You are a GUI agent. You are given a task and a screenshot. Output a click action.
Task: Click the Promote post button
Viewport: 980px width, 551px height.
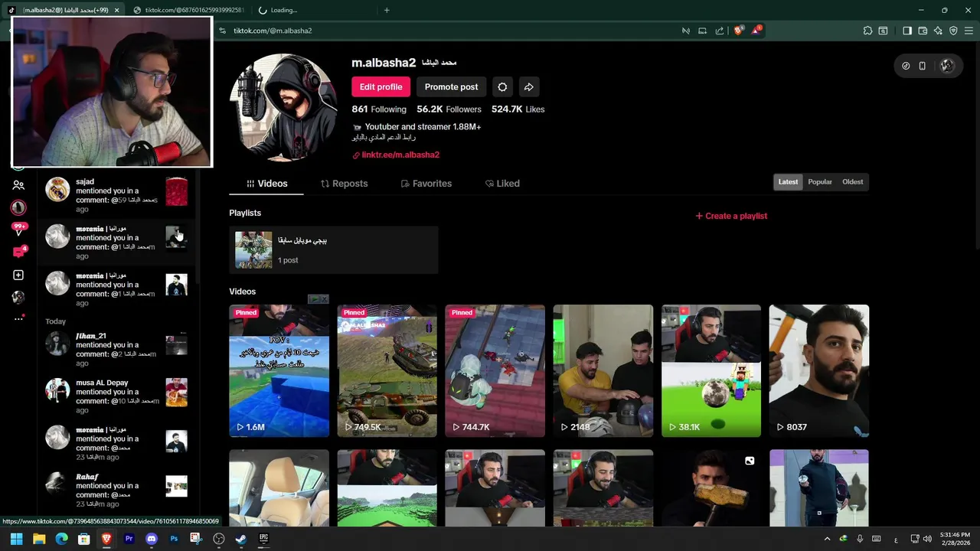click(451, 86)
